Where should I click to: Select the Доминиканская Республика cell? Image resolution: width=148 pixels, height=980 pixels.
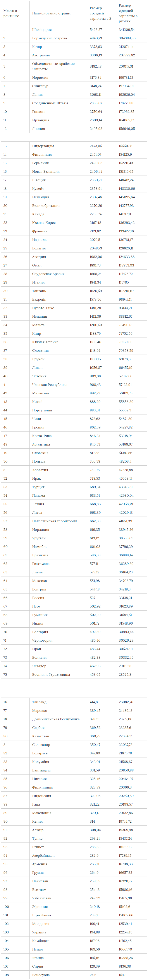[59, 719]
